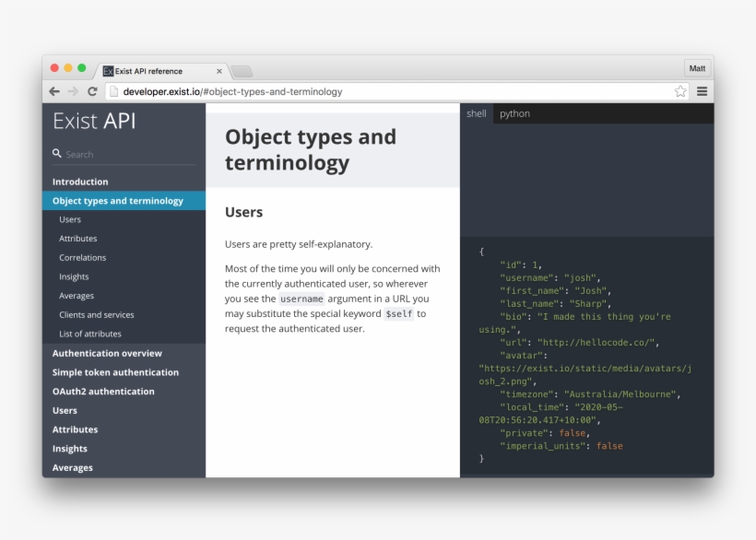Viewport: 756px width, 540px height.
Task: Go to Insights subsection under Object types
Action: tap(124, 276)
